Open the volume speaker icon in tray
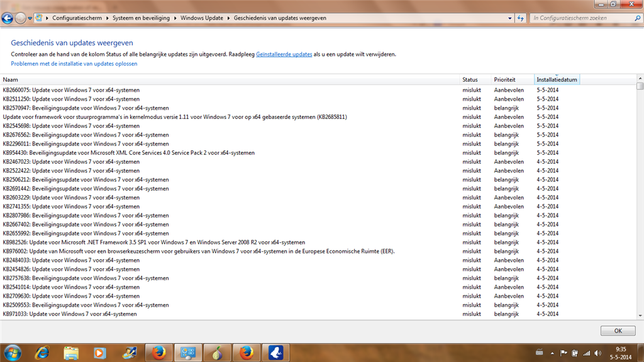 point(597,353)
